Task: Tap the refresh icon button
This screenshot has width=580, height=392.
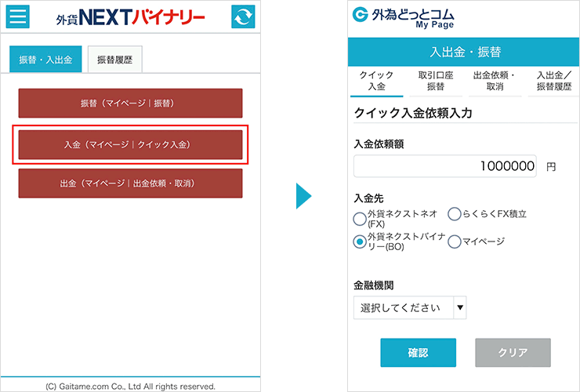Action: pos(243,16)
